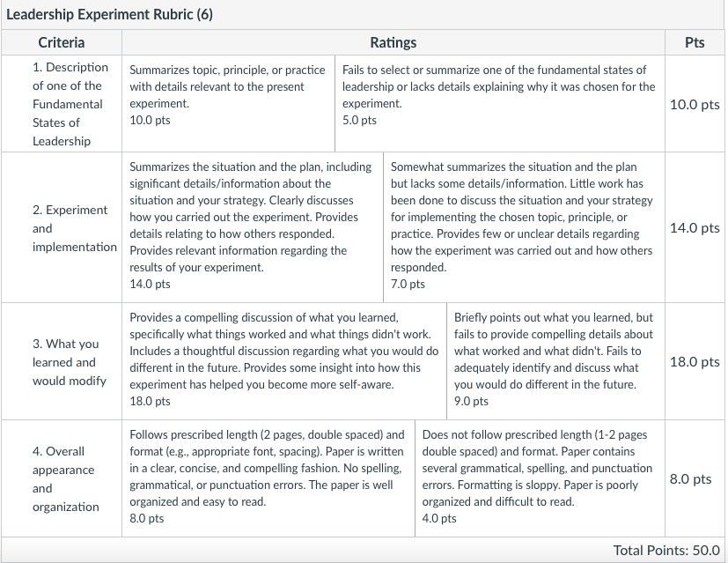Select the Criteria column header

62,43
